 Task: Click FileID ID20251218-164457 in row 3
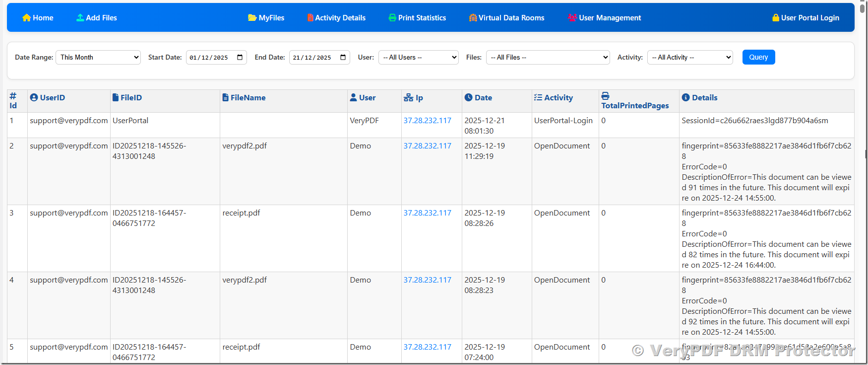pos(149,218)
